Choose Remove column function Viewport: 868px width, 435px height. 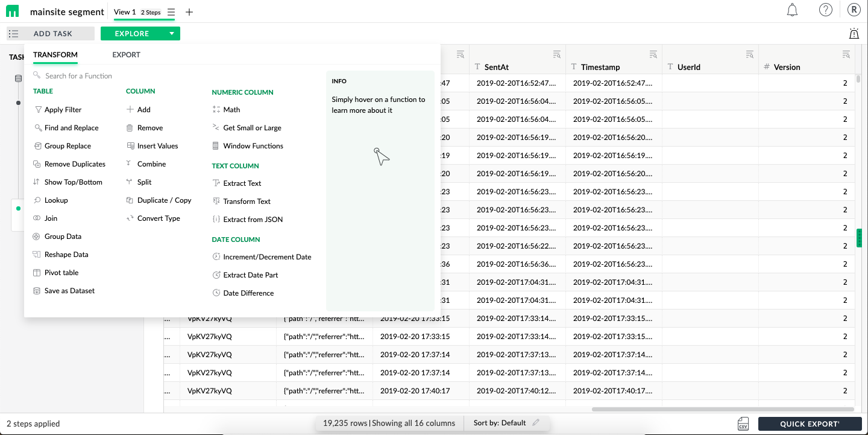[x=145, y=128]
